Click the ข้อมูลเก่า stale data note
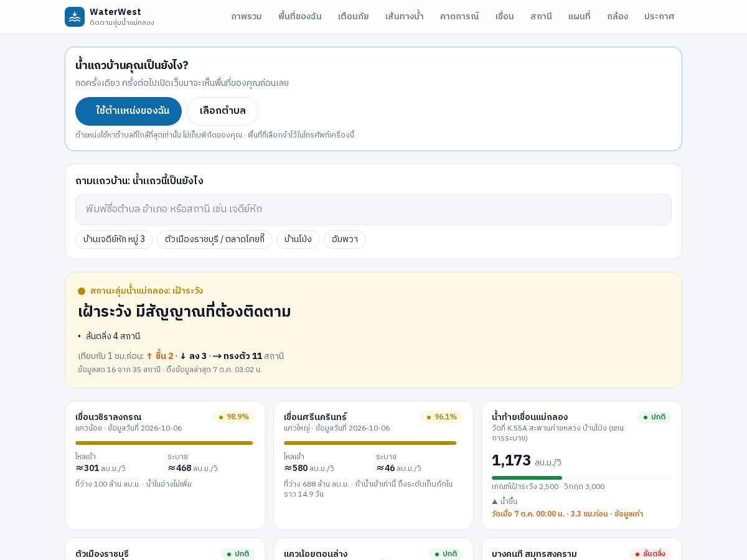This screenshot has height=560, width=747. click(x=629, y=514)
